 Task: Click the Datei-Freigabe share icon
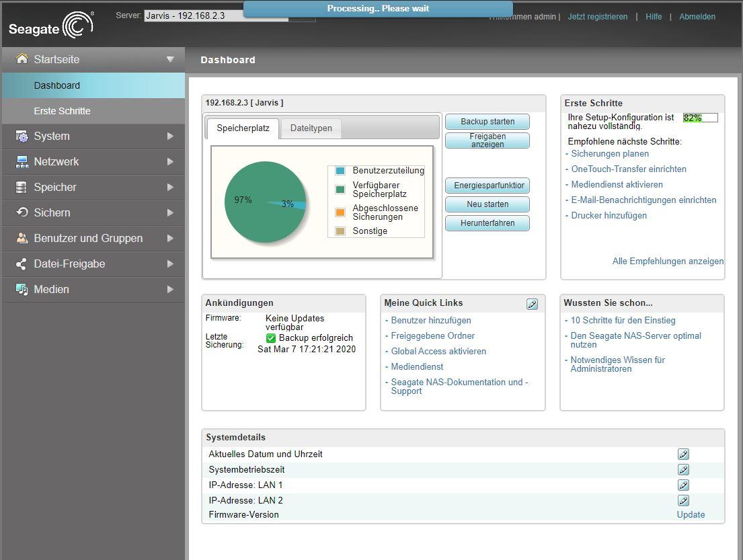[x=22, y=264]
